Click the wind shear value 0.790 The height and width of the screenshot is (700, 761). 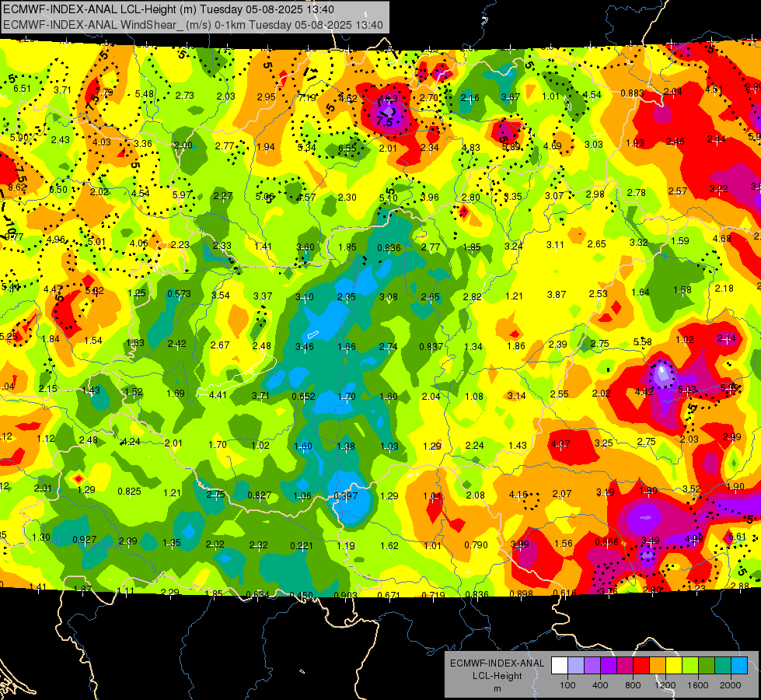pos(476,545)
